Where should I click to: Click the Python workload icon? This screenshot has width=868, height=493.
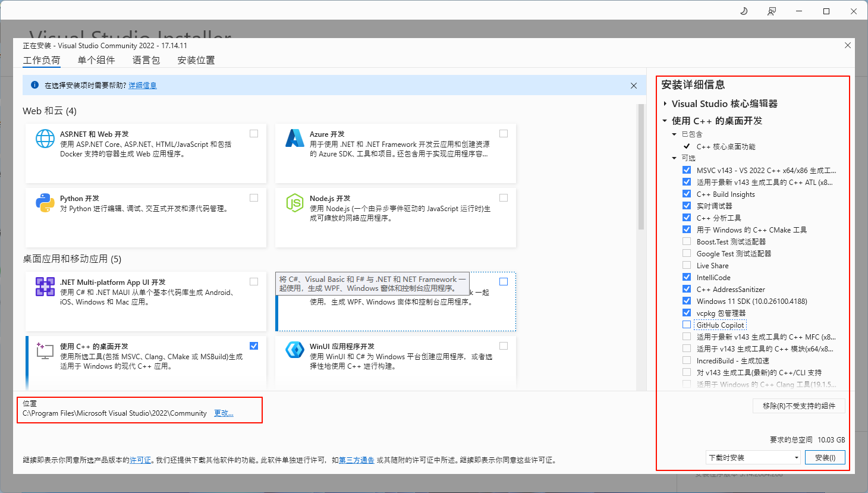pos(45,203)
